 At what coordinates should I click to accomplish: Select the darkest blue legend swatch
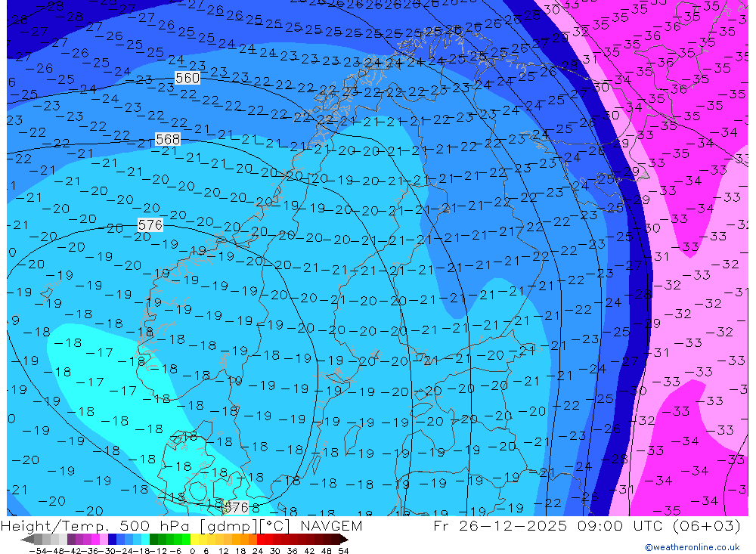[x=112, y=539]
